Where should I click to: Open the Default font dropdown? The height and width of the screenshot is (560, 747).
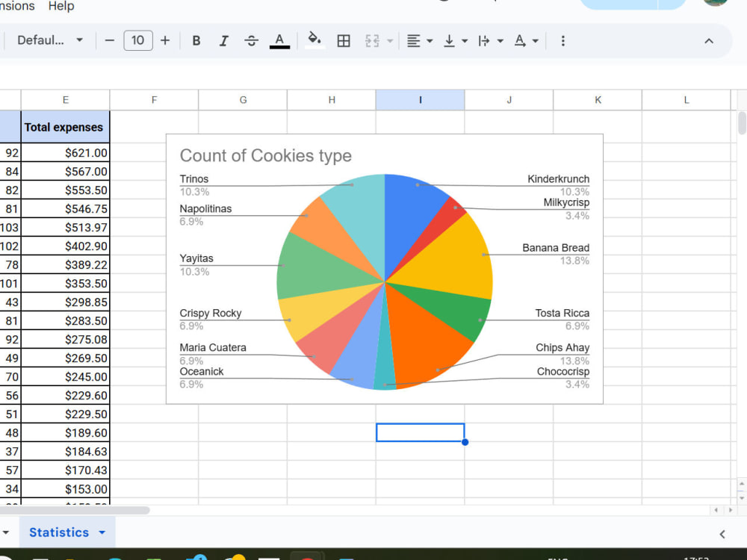point(49,40)
